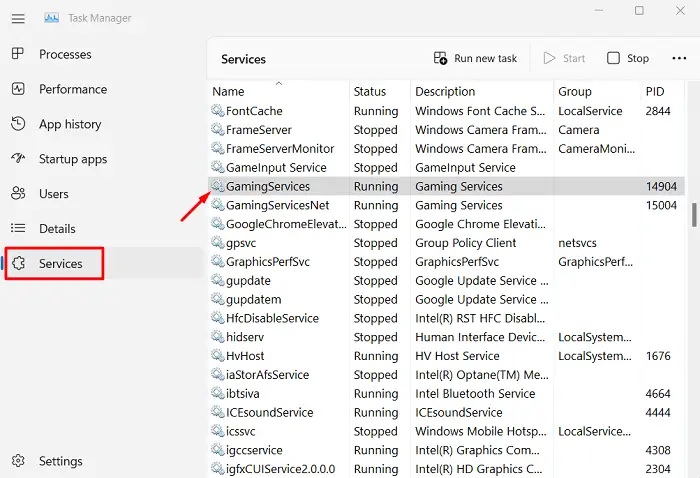700x478 pixels.
Task: Select the App history clock icon
Action: coord(18,124)
